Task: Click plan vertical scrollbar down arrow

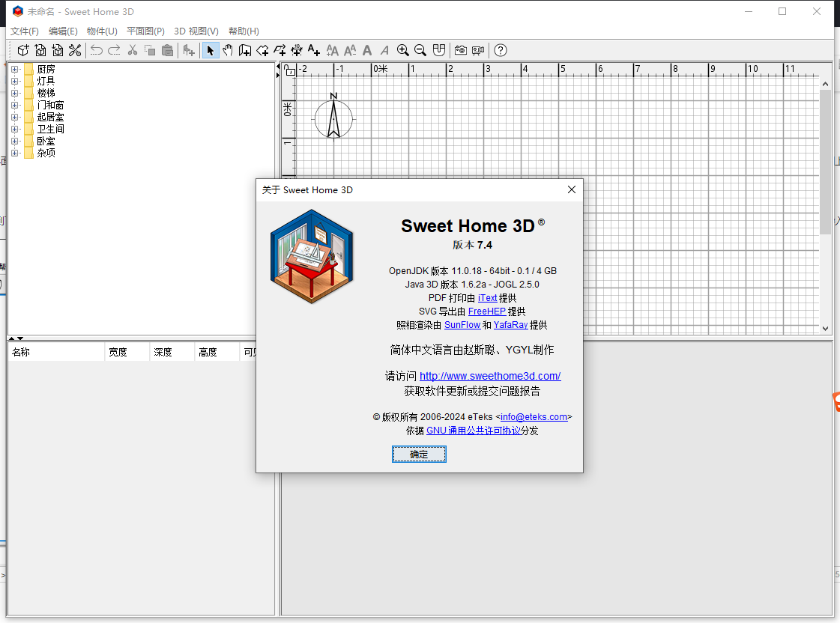Action: [x=825, y=329]
